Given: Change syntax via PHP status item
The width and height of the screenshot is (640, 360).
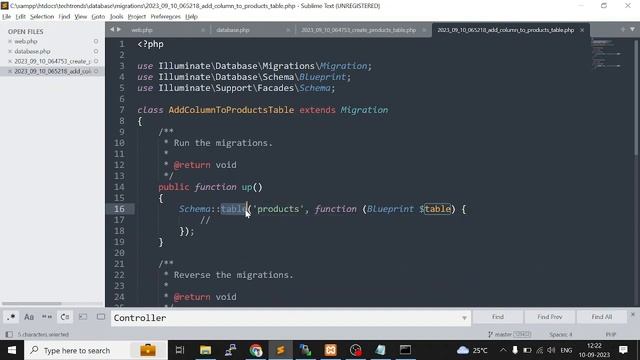Looking at the screenshot, I should [611, 334].
